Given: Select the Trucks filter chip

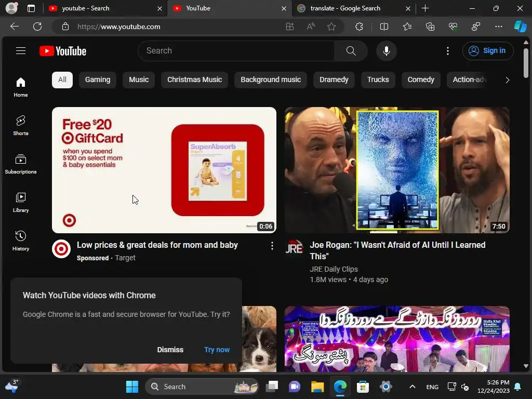Looking at the screenshot, I should 378,79.
